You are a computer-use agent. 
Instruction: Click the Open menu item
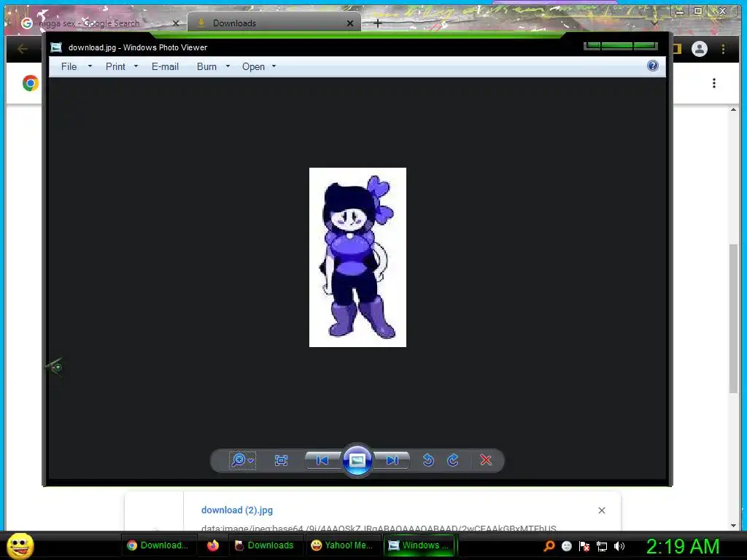point(253,66)
